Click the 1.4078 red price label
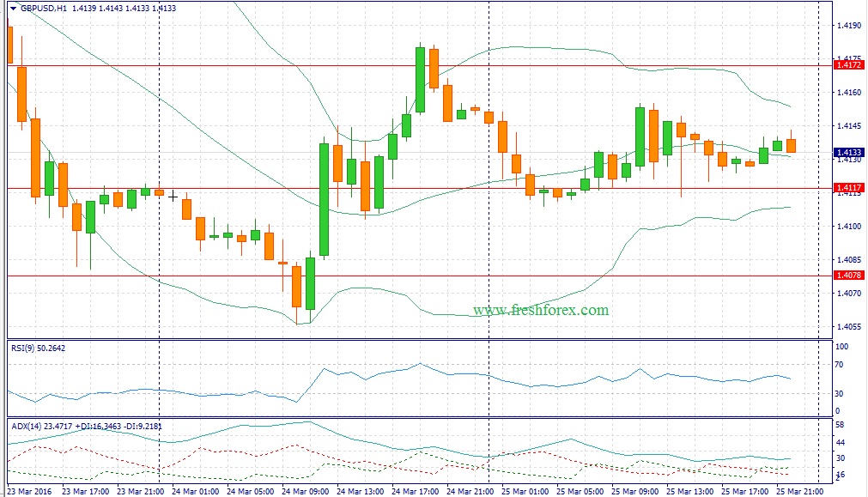 point(848,275)
